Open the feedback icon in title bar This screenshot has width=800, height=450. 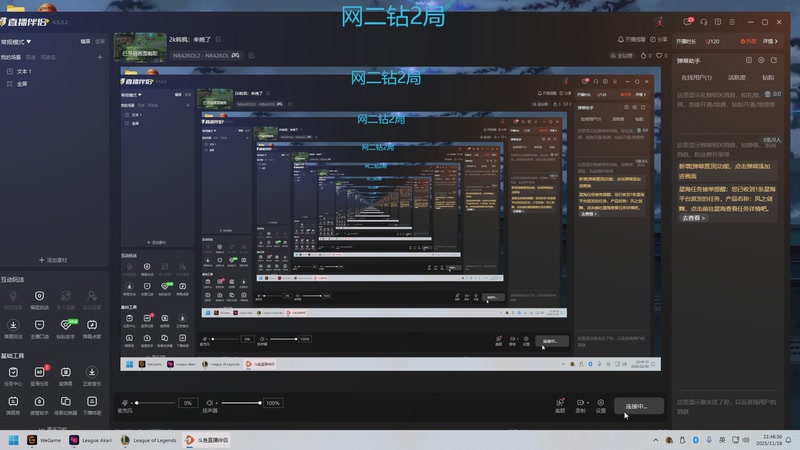tap(718, 22)
